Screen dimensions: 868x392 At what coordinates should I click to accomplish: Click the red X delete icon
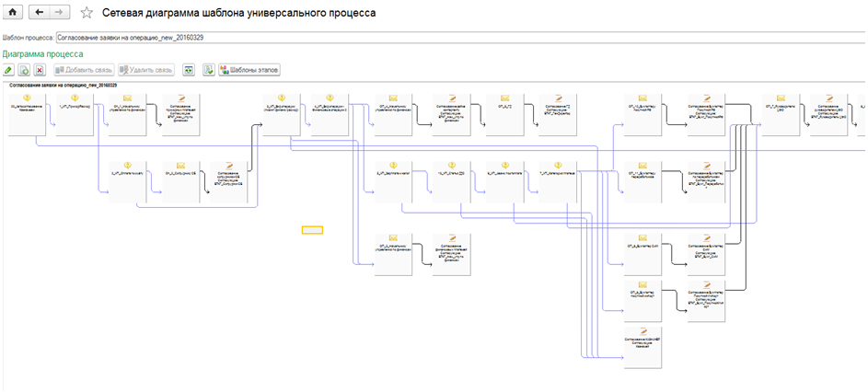(40, 70)
